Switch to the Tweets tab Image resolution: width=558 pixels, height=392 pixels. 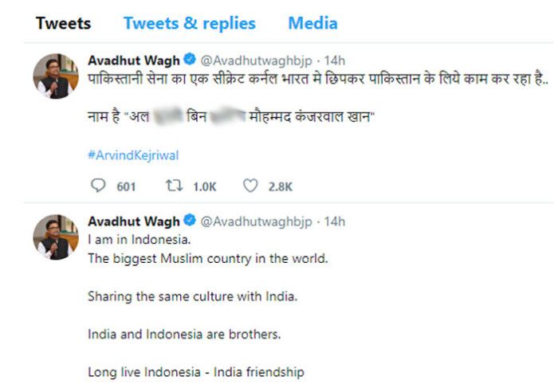(63, 23)
